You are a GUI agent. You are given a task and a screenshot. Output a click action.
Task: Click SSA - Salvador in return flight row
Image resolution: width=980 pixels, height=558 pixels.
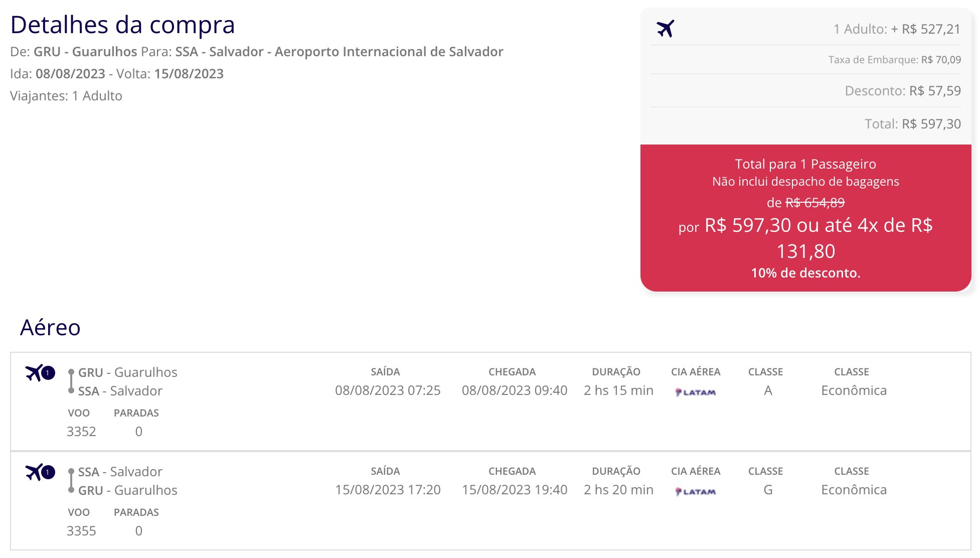pos(120,472)
